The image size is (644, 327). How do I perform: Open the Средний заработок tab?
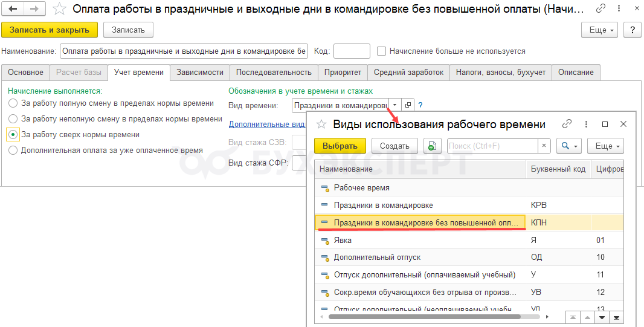pos(408,72)
